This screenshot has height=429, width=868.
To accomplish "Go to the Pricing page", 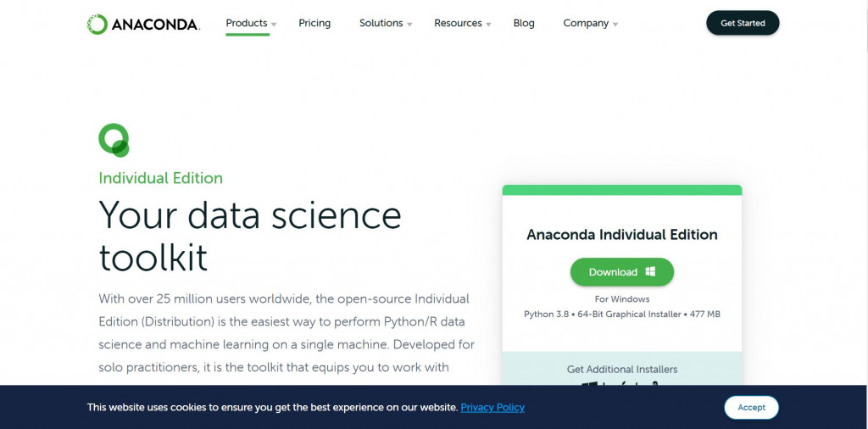I will pyautogui.click(x=314, y=23).
